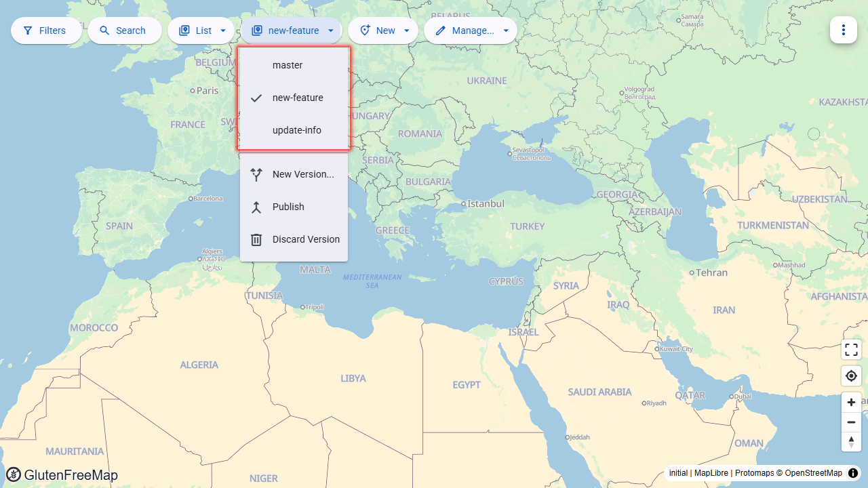Zoom in with the plus button
This screenshot has height=488, width=868.
(851, 402)
